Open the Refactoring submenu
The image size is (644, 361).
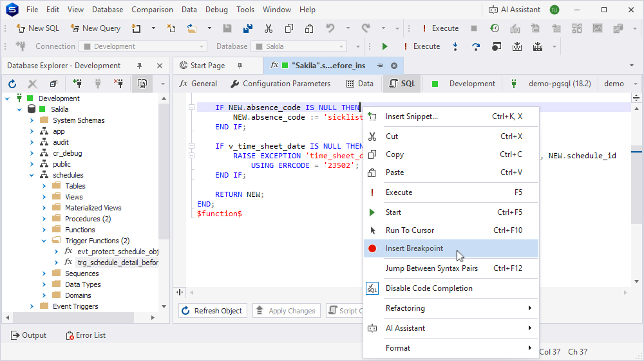click(451, 308)
